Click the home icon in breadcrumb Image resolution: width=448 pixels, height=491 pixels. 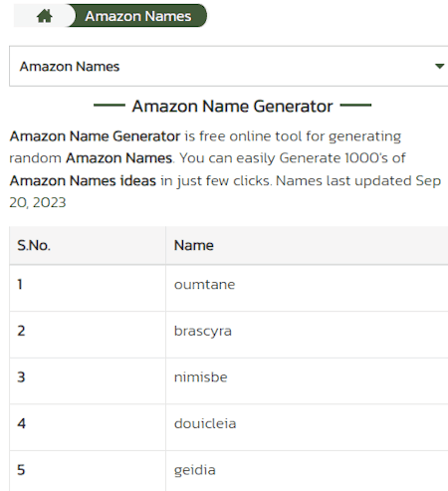point(45,16)
